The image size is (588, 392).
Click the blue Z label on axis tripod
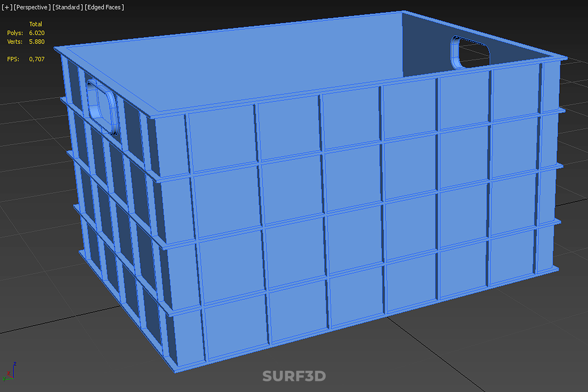tap(15, 364)
